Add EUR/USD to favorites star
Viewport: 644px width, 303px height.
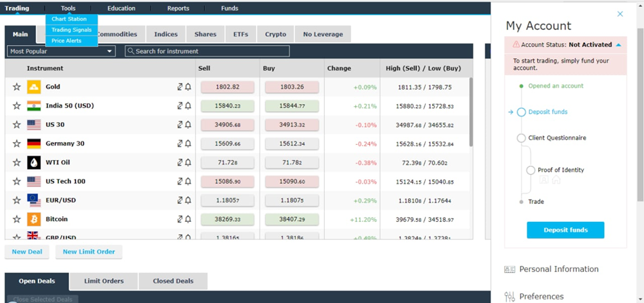point(17,200)
